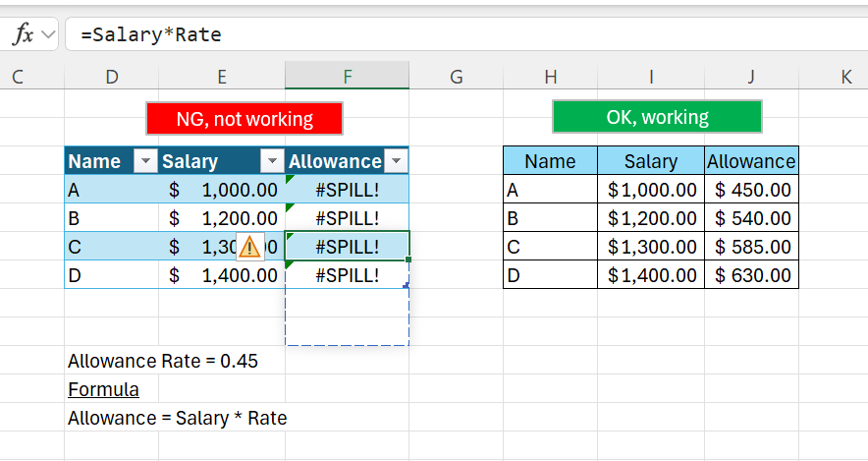The height and width of the screenshot is (461, 868).
Task: Select the 'Allowance = Salary * Rate' cell
Action: pyautogui.click(x=177, y=417)
